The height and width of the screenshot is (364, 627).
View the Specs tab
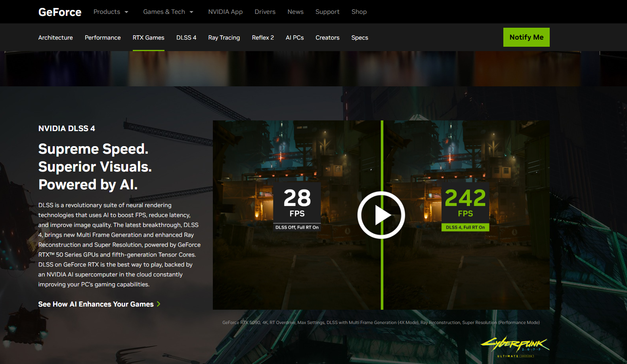tap(360, 38)
